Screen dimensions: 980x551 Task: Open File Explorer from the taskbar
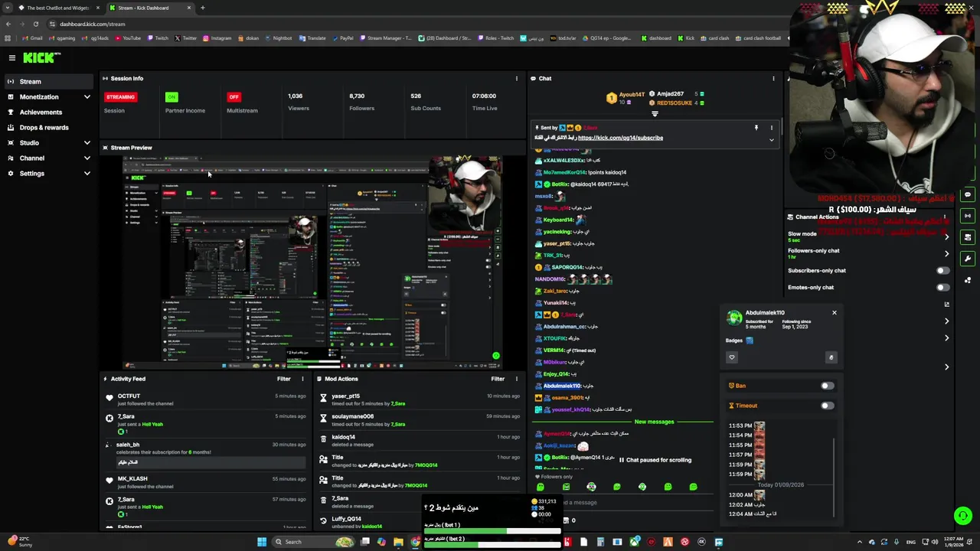pos(398,542)
